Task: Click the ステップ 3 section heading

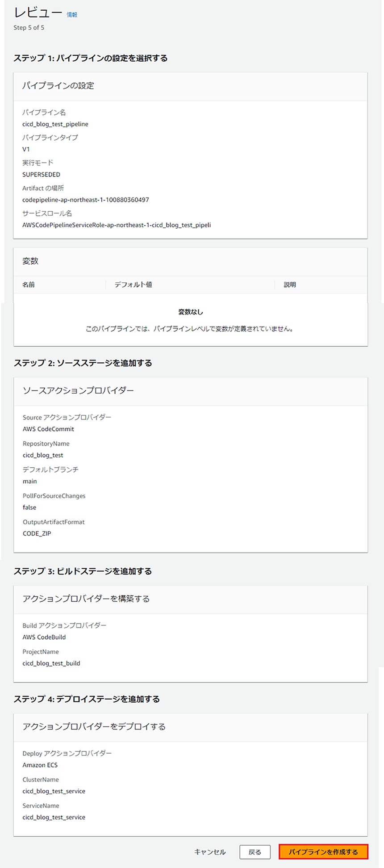Action: tap(83, 571)
